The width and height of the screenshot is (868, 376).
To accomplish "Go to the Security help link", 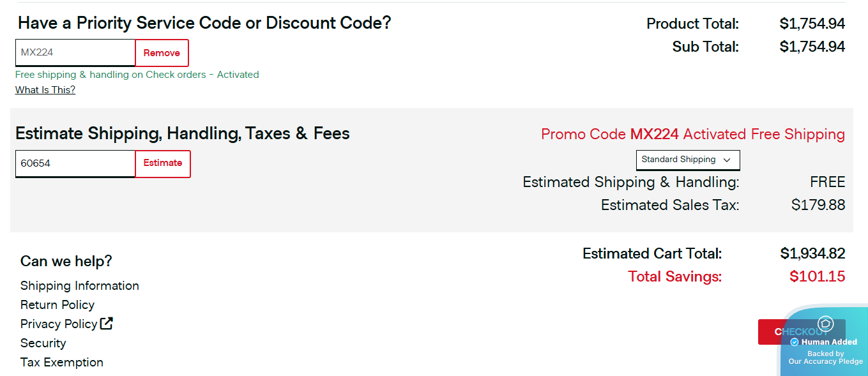I will [x=43, y=343].
